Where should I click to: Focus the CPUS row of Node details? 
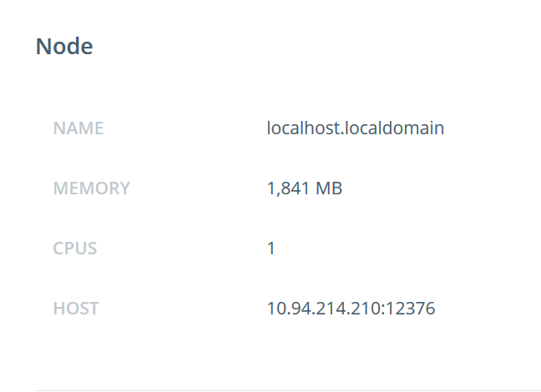[288, 249]
